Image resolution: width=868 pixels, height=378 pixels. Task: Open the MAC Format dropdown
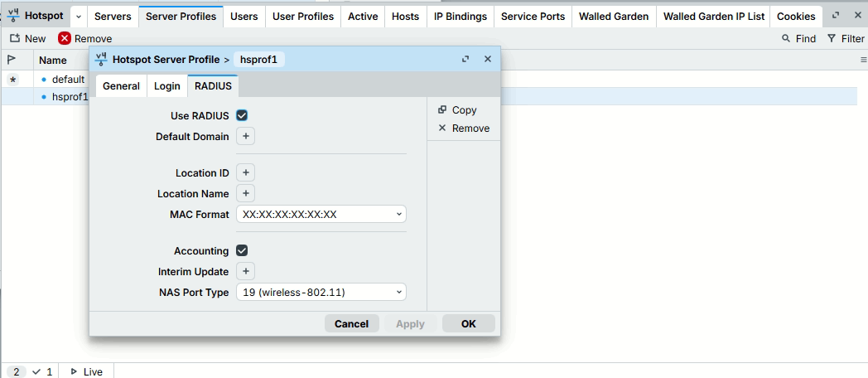[321, 214]
